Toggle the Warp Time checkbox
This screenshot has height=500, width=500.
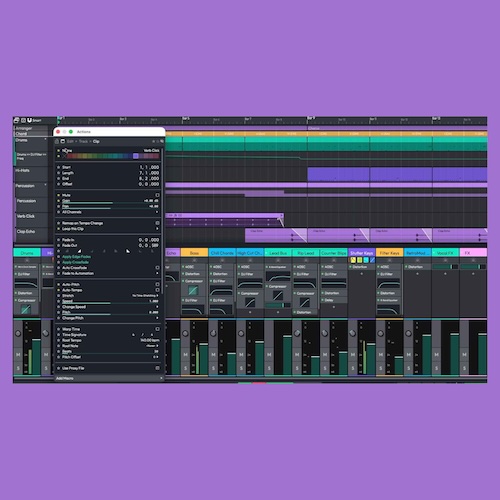(157, 329)
